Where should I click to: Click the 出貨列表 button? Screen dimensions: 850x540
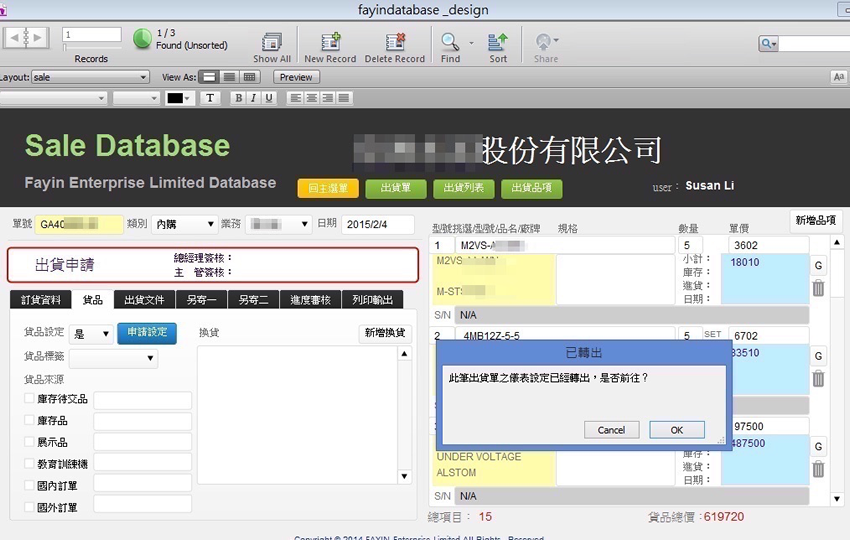click(x=463, y=188)
